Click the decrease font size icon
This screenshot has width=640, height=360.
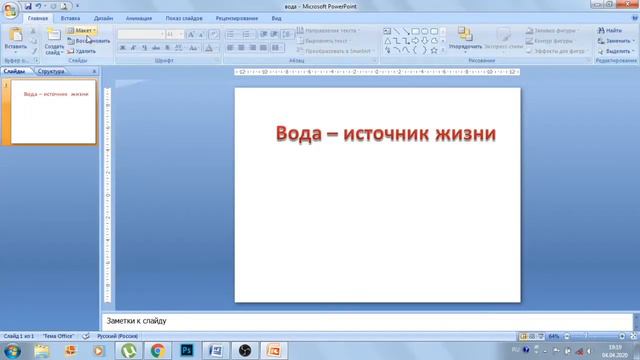click(x=201, y=35)
